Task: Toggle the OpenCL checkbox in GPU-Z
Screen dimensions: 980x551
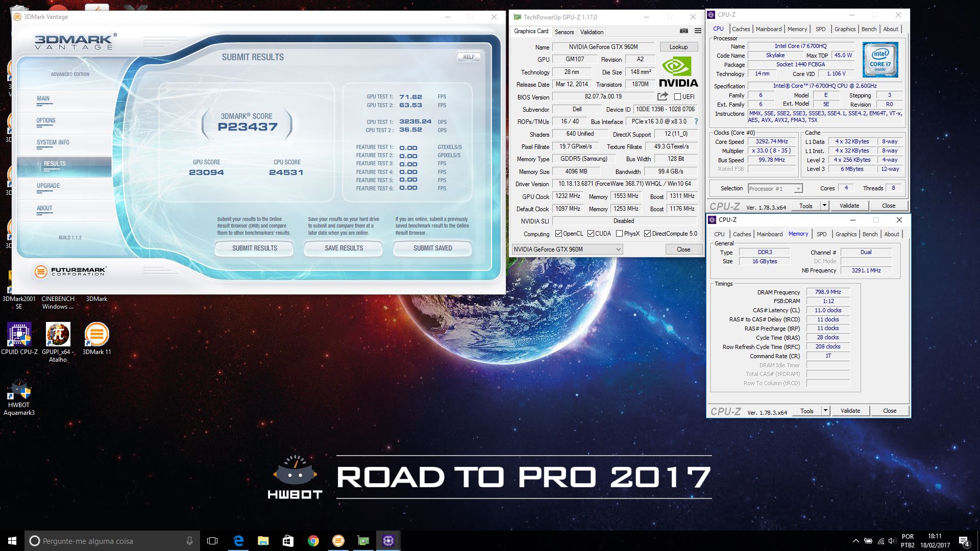Action: pyautogui.click(x=558, y=234)
